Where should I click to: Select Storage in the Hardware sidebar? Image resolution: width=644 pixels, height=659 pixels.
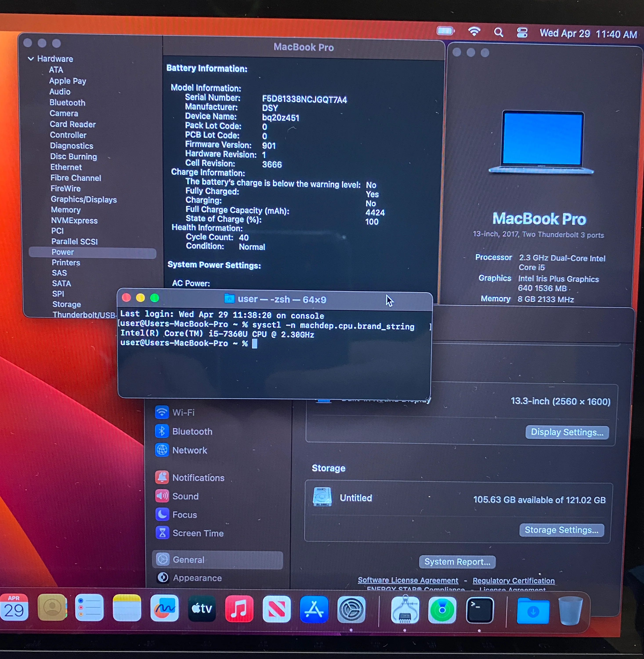click(67, 304)
